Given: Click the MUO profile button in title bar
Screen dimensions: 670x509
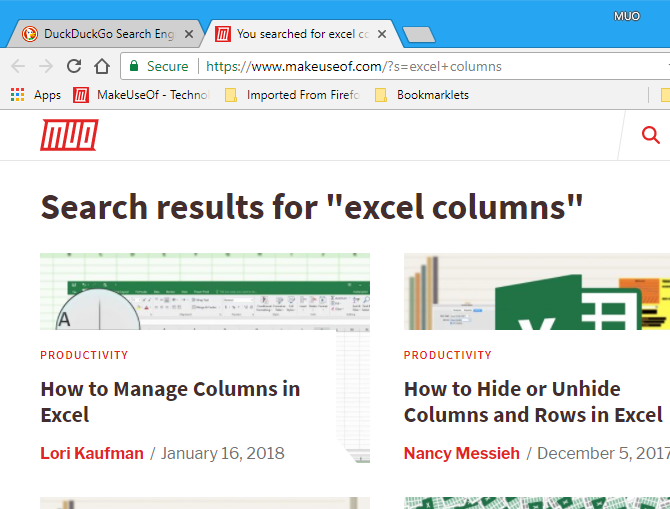Looking at the screenshot, I should pyautogui.click(x=626, y=16).
